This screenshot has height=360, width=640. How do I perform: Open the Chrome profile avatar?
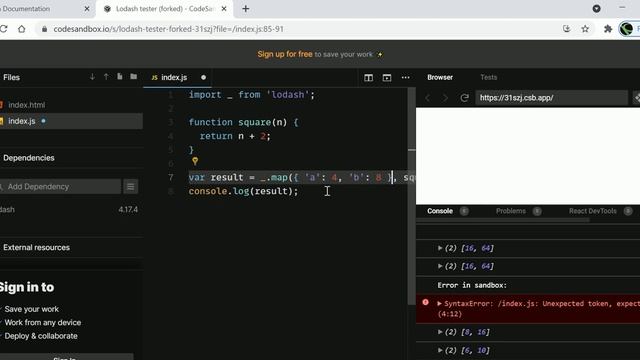(x=626, y=29)
